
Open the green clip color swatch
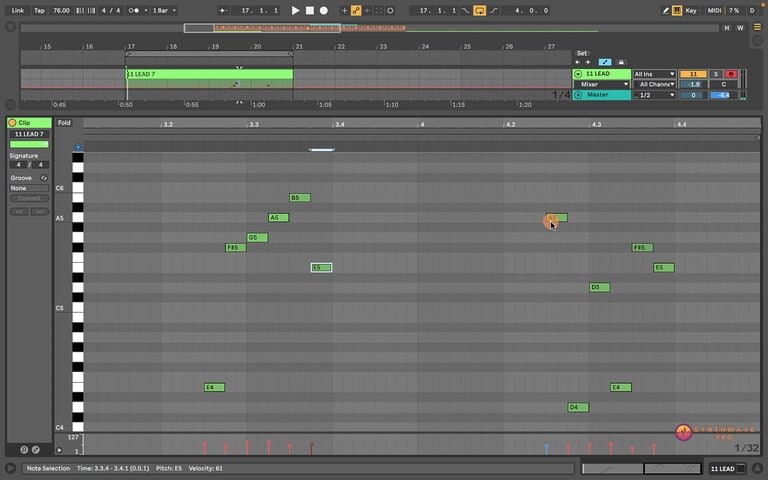coord(29,144)
